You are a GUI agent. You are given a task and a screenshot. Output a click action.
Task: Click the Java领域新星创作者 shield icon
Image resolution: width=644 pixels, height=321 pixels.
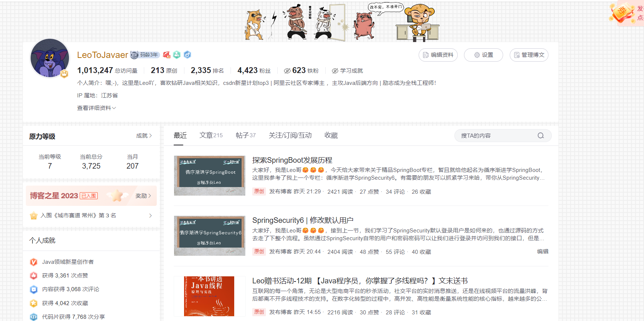click(34, 262)
